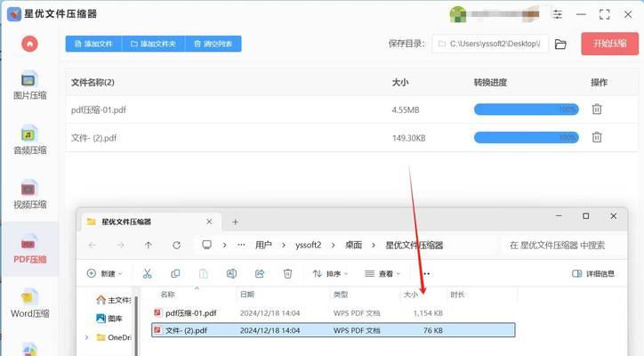The height and width of the screenshot is (356, 644).
Task: Expand chevron after 桌面 in breadcrumb
Action: [x=373, y=245]
